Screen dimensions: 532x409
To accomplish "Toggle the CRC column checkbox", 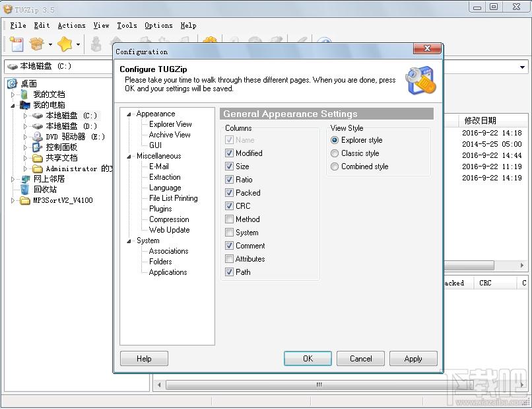I will (x=229, y=206).
